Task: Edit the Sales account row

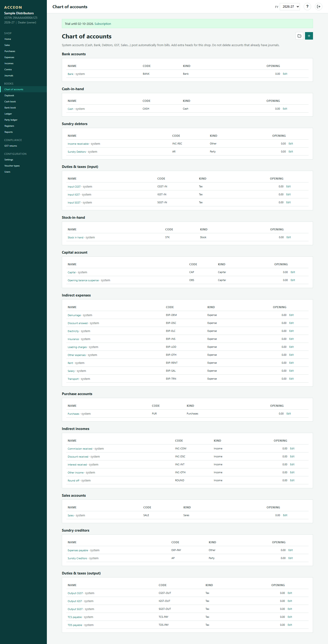Action: click(285, 515)
